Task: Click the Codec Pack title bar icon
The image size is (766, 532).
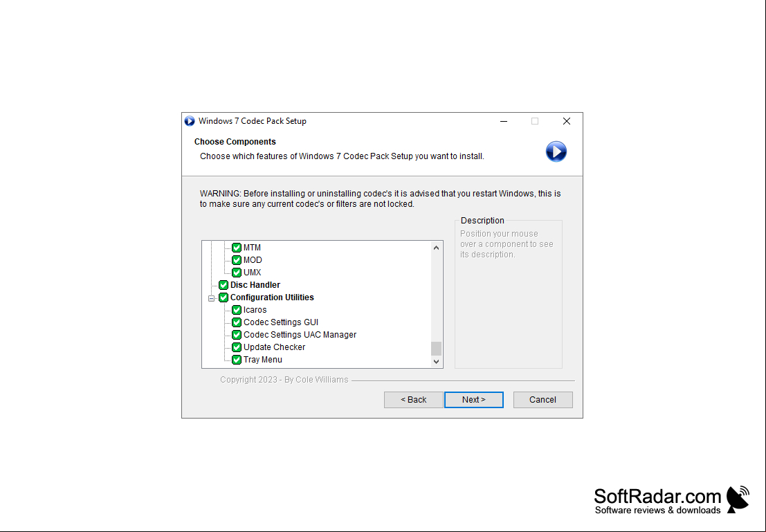Action: [x=190, y=121]
